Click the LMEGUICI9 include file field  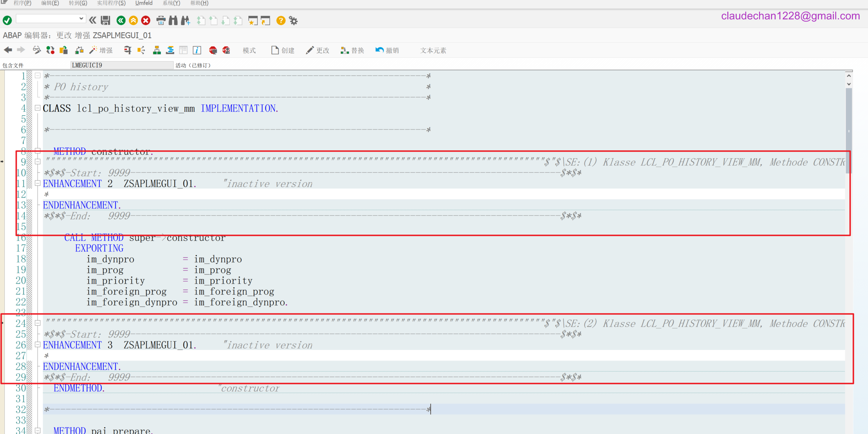[122, 65]
